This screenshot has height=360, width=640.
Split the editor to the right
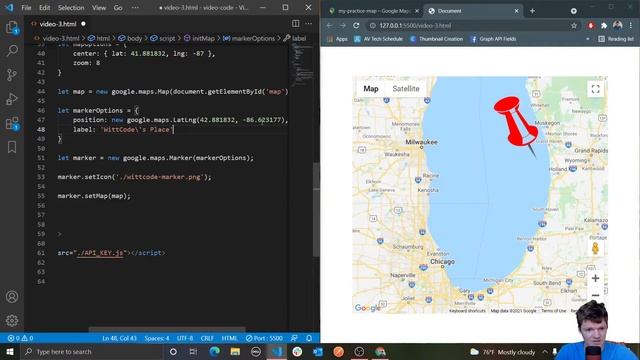click(x=296, y=24)
